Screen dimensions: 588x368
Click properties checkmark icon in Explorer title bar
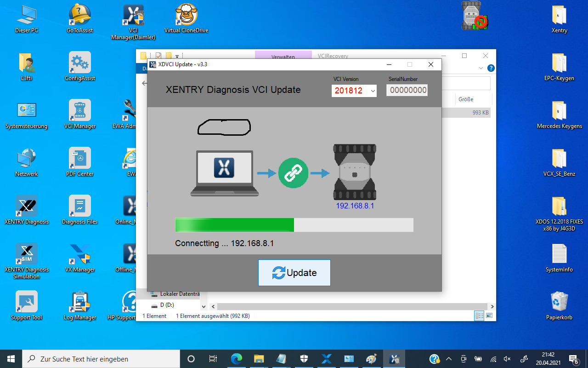point(158,56)
